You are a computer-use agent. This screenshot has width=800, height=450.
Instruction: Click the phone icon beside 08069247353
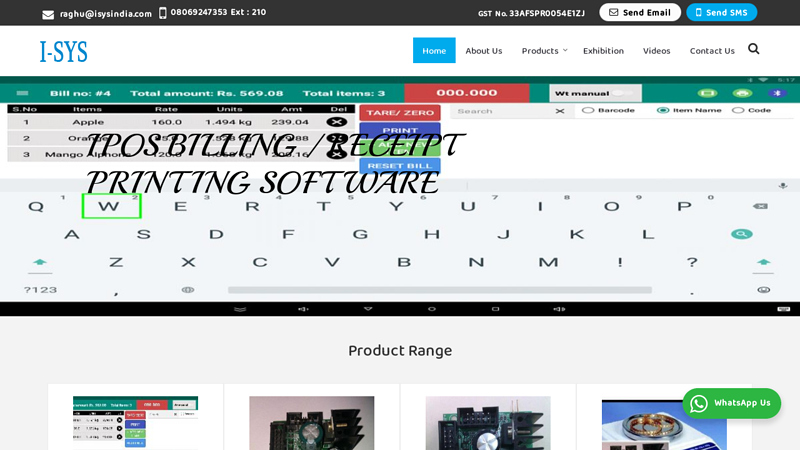pyautogui.click(x=163, y=13)
